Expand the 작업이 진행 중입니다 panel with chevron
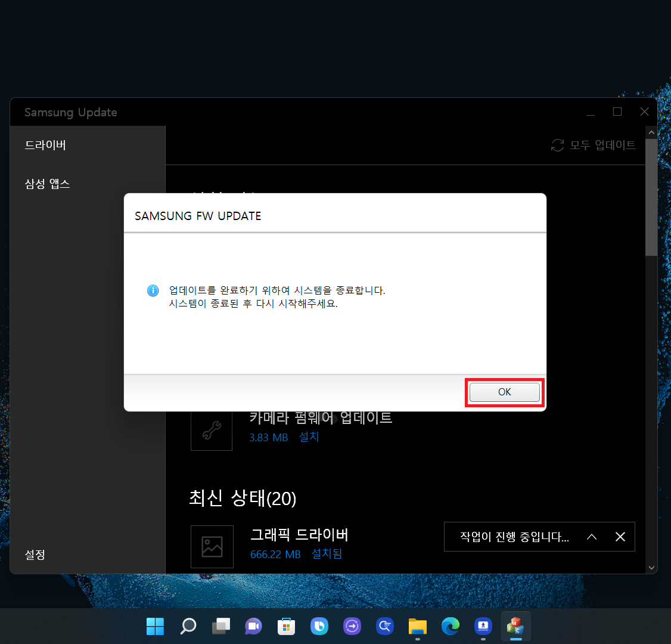Image resolution: width=671 pixels, height=644 pixels. [x=591, y=537]
